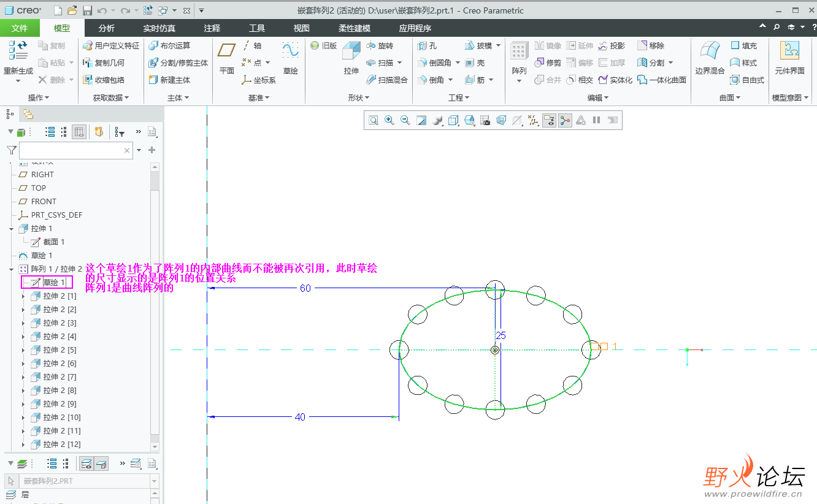Switch to the 注释 (Annotate) tab
This screenshot has height=504, width=817.
pyautogui.click(x=212, y=28)
